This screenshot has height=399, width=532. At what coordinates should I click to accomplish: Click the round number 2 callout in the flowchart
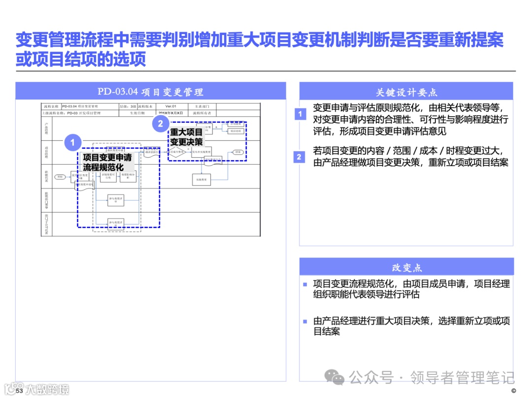click(x=161, y=124)
